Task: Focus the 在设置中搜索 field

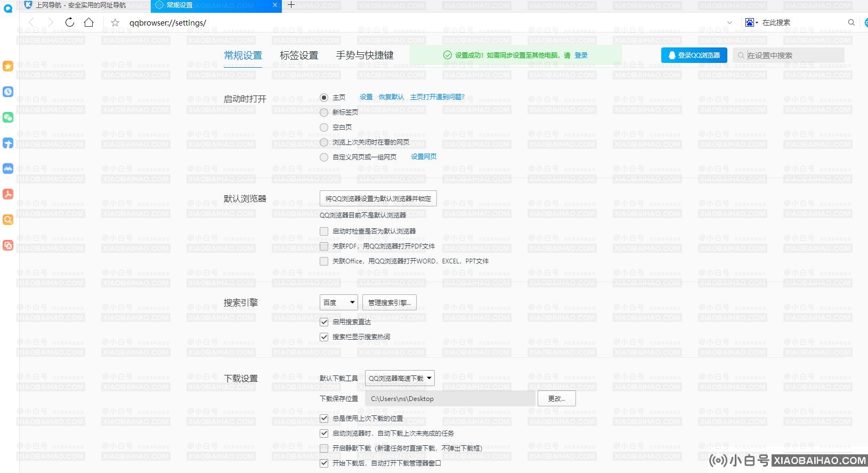Action: tap(789, 55)
